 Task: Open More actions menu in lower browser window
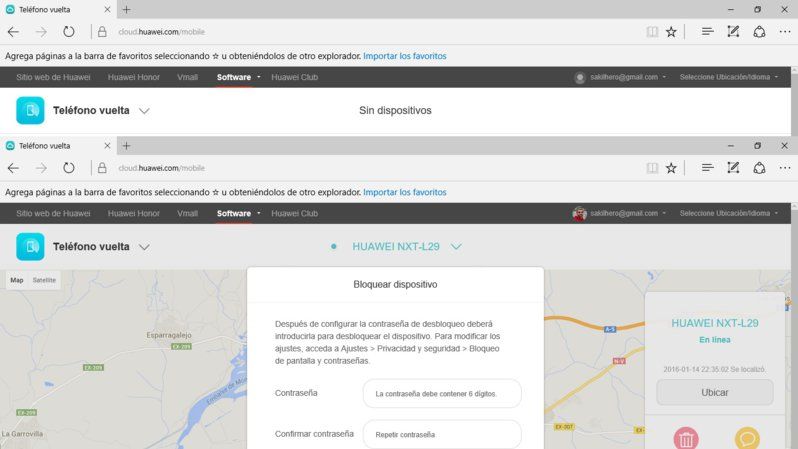[785, 168]
